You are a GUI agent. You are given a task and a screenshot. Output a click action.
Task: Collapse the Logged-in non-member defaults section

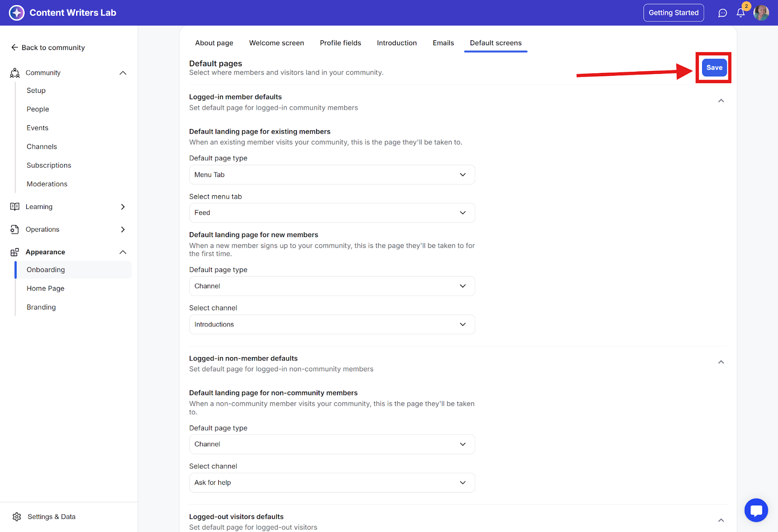pos(721,362)
